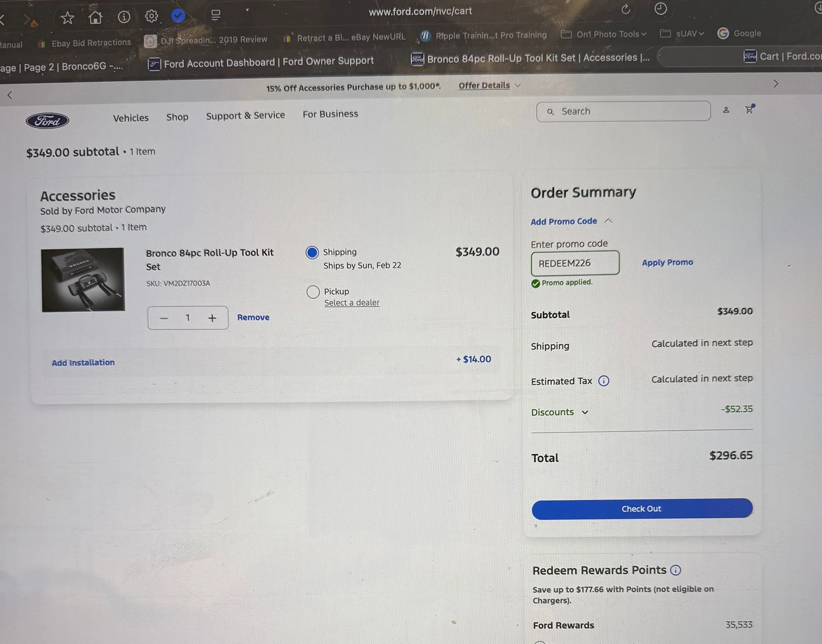
Task: Open the page info circle icon
Action: pyautogui.click(x=124, y=17)
